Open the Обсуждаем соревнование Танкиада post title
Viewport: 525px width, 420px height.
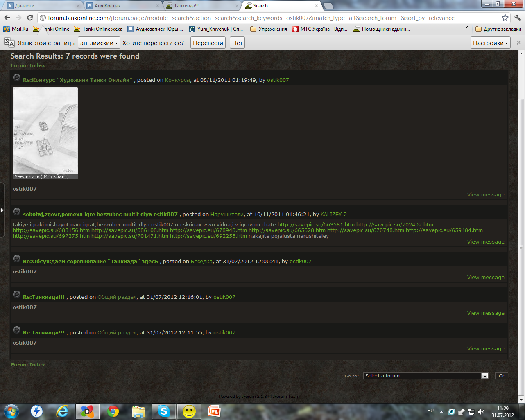(x=91, y=262)
